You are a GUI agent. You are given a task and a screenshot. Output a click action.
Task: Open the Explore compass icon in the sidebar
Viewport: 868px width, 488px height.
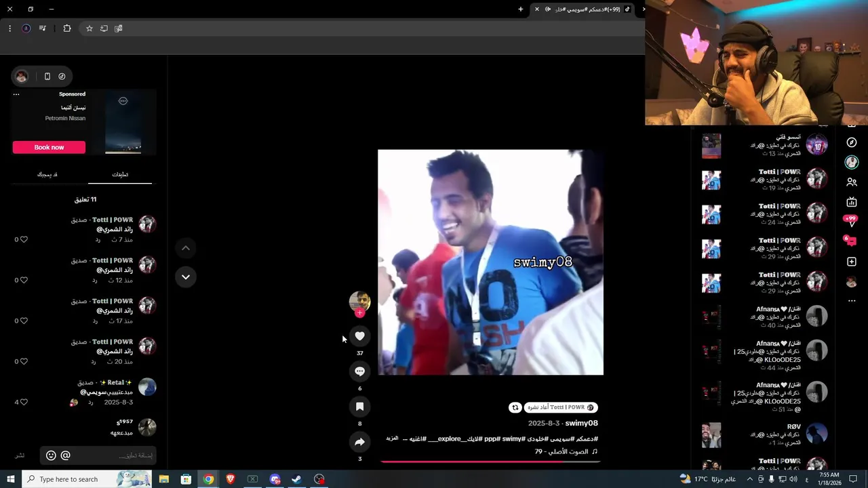[852, 143]
